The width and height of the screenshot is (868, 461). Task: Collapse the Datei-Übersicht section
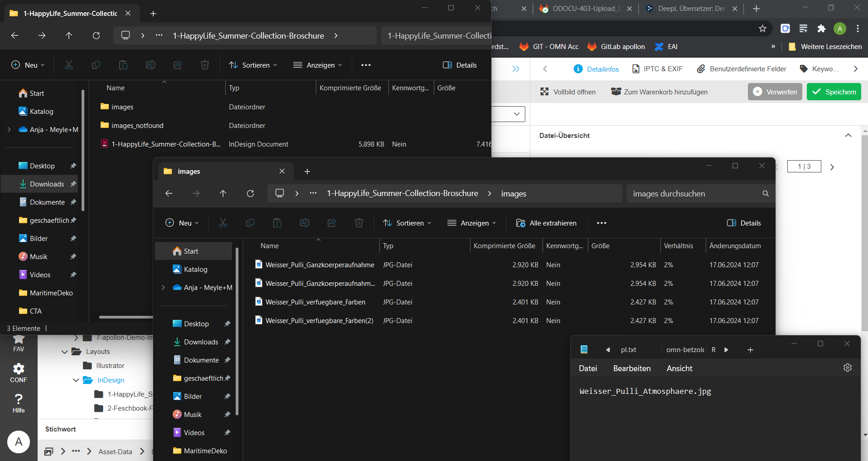(848, 135)
